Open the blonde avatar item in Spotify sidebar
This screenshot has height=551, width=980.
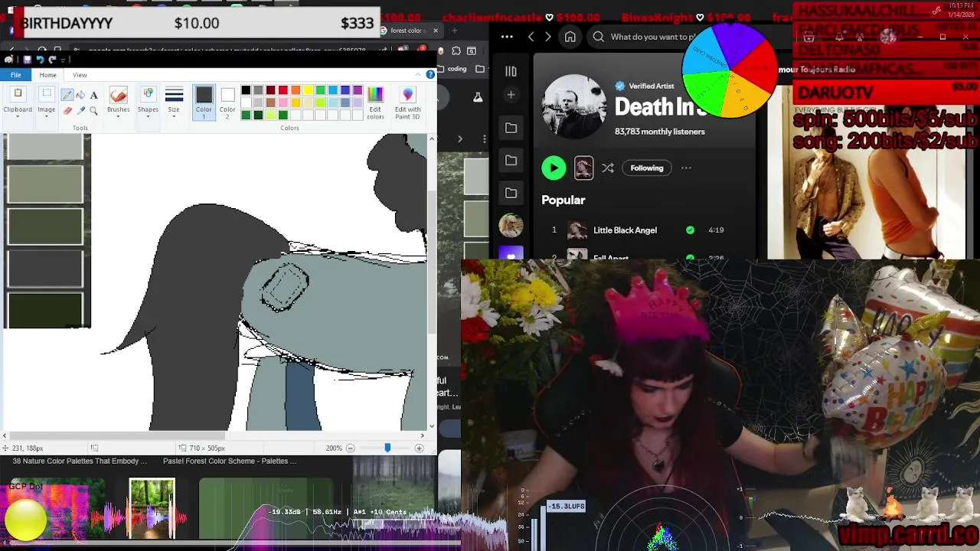click(x=511, y=225)
